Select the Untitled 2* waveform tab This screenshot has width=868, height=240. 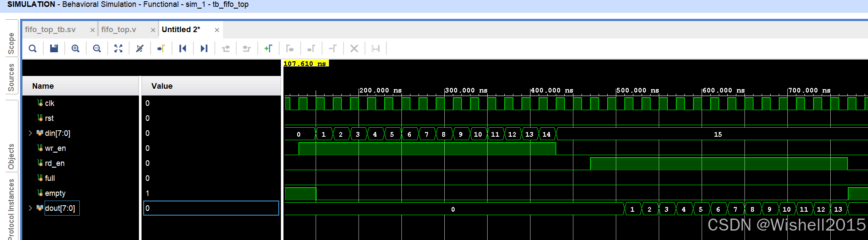[x=181, y=30]
